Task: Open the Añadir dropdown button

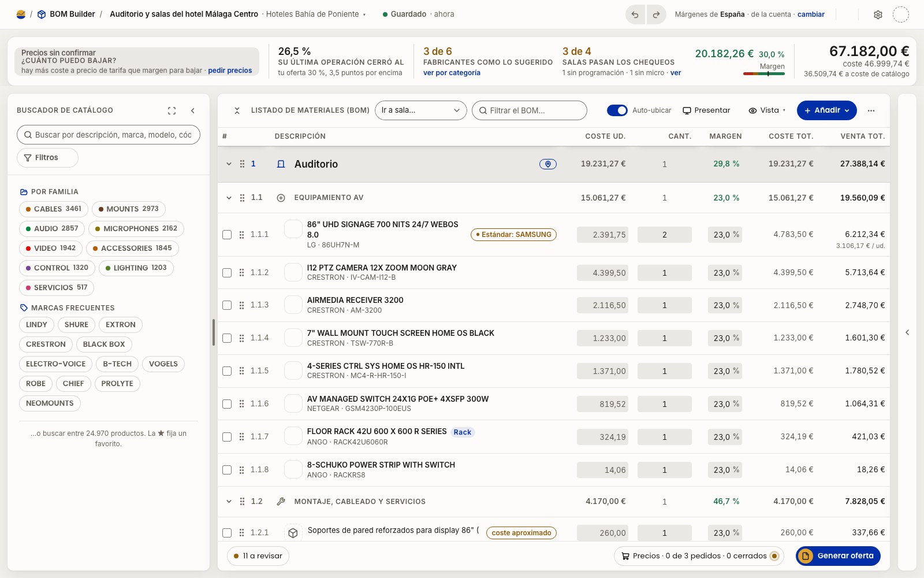Action: pos(827,110)
